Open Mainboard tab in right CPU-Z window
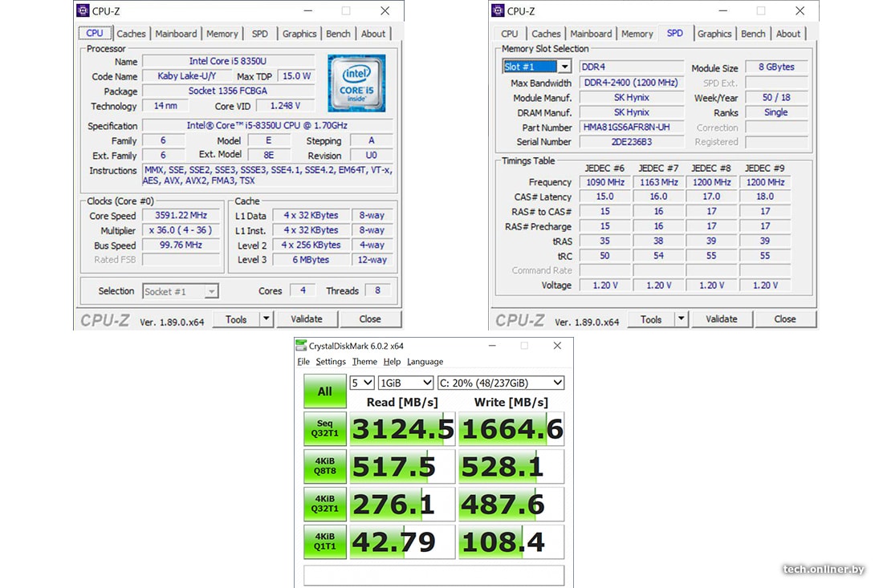The width and height of the screenshot is (883, 588). (x=592, y=34)
